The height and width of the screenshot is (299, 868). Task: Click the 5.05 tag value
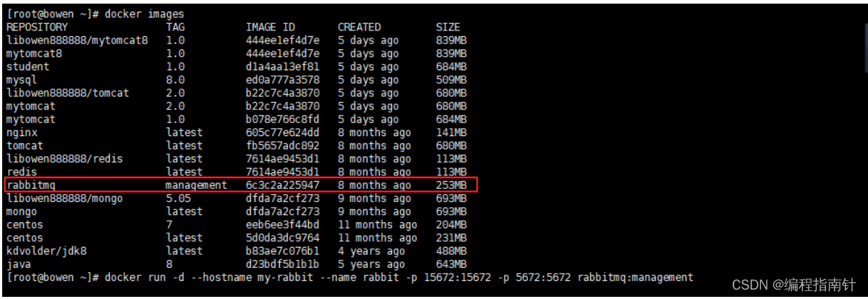pyautogui.click(x=178, y=198)
